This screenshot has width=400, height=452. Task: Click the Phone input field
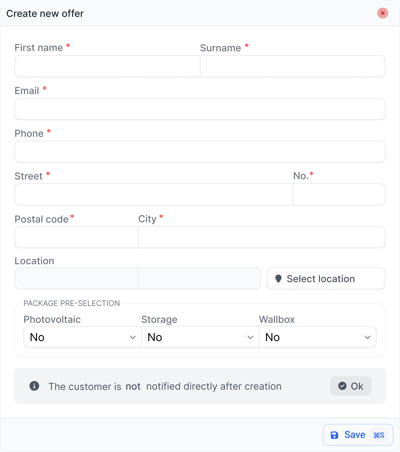(x=200, y=152)
